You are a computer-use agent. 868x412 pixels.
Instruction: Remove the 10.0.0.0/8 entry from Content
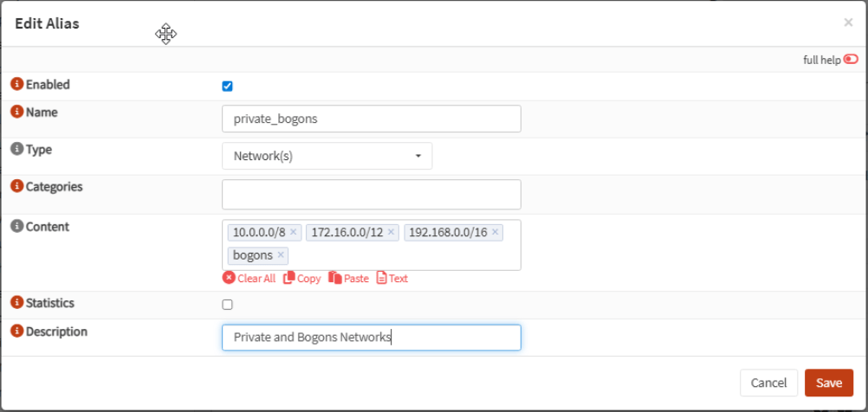[x=294, y=233]
